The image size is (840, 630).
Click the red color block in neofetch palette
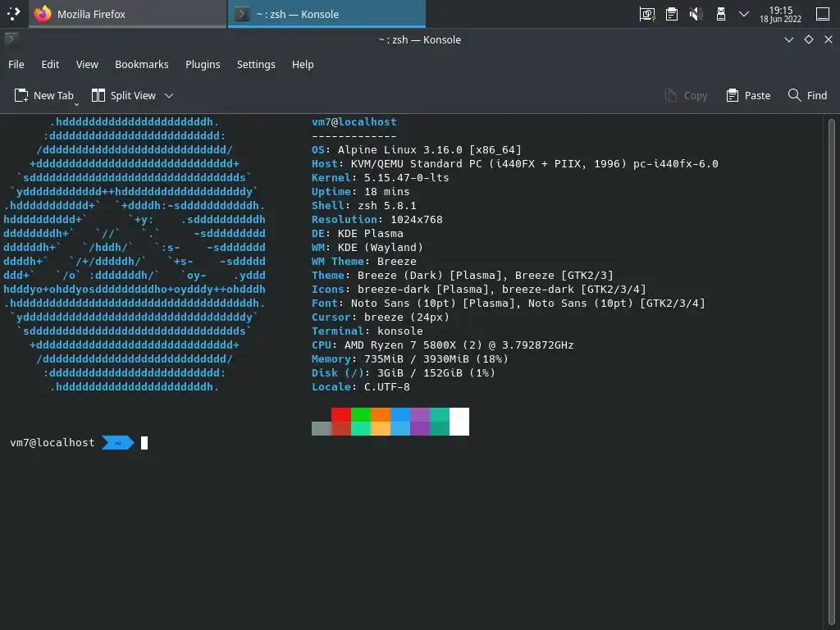point(341,414)
